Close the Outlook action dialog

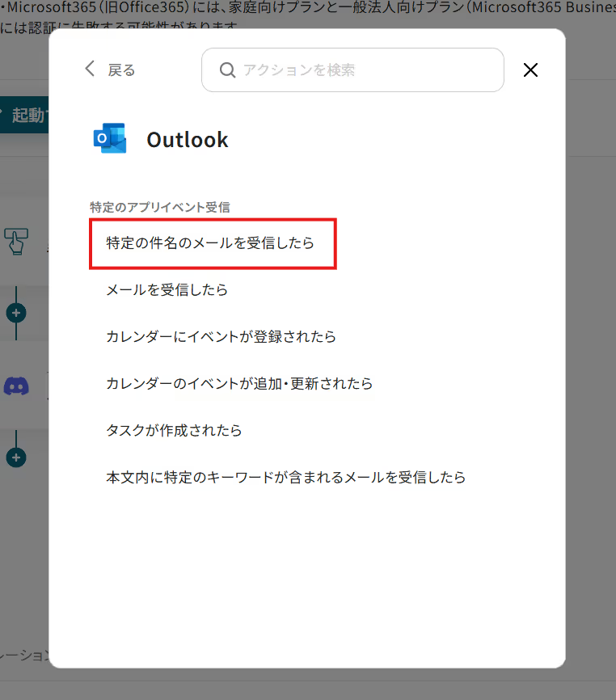(x=530, y=70)
